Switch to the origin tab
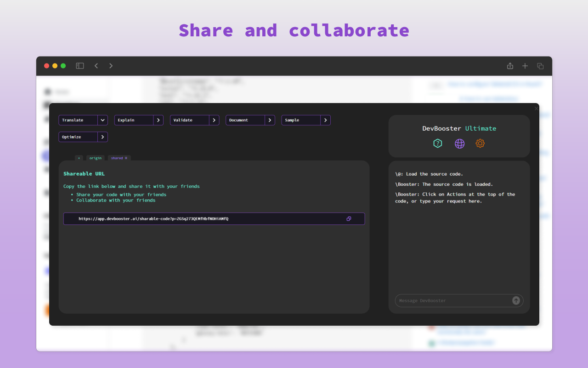 click(x=96, y=158)
